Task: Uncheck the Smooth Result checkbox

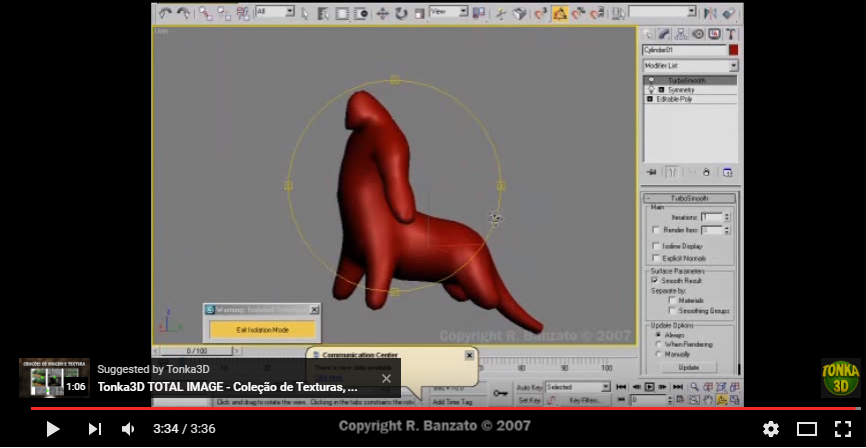Action: coord(655,281)
